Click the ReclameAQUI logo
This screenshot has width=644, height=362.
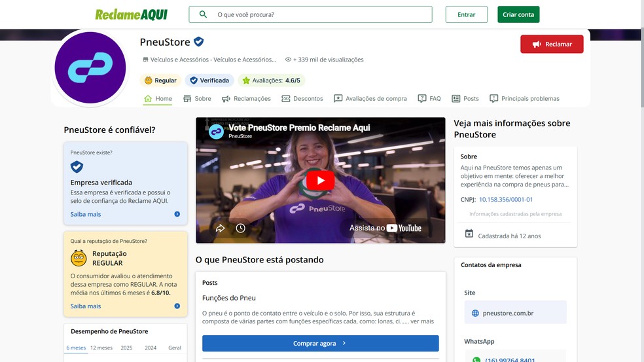132,15
